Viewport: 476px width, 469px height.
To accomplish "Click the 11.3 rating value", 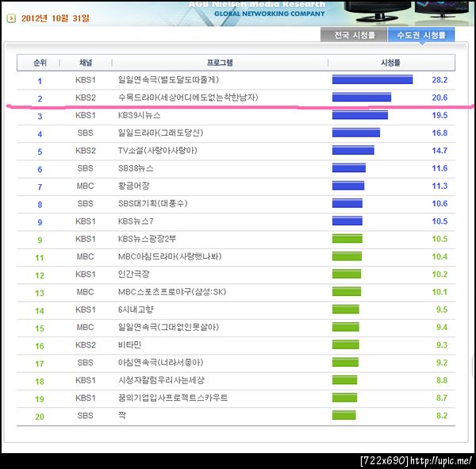I will coord(440,186).
